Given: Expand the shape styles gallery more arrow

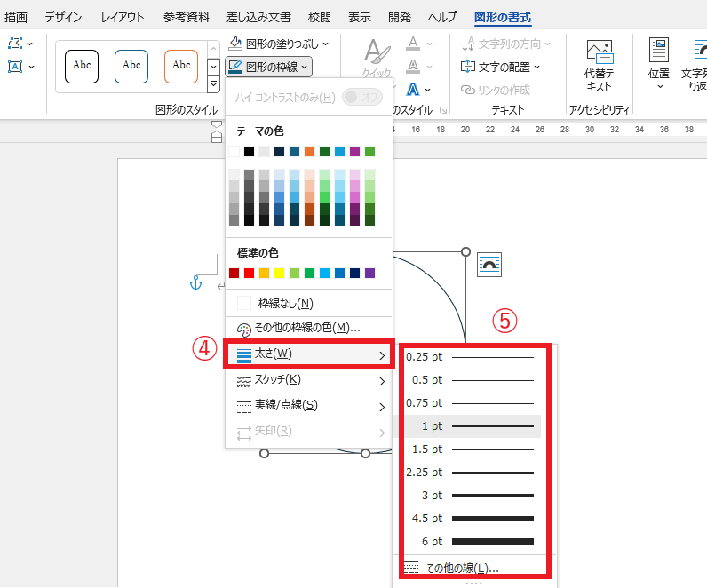Looking at the screenshot, I should point(213,84).
